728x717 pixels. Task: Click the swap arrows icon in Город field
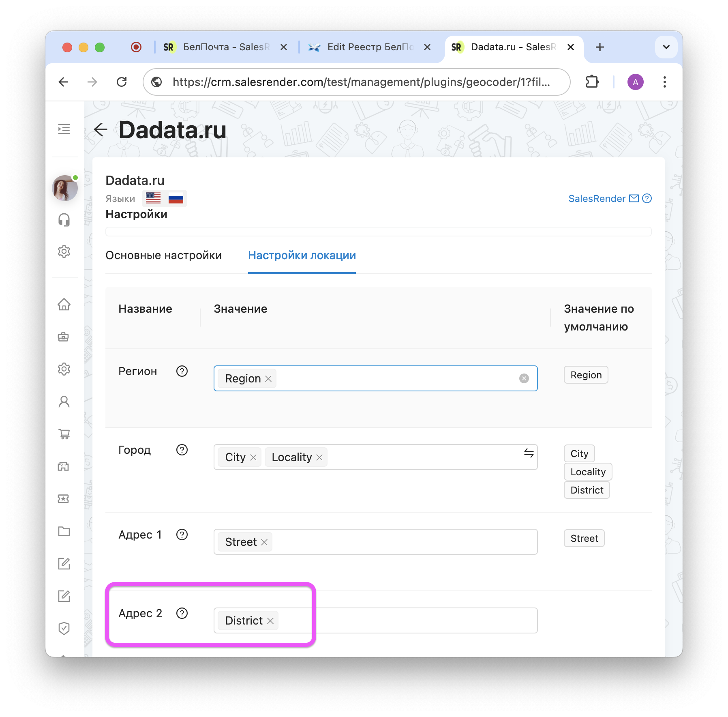pyautogui.click(x=529, y=453)
